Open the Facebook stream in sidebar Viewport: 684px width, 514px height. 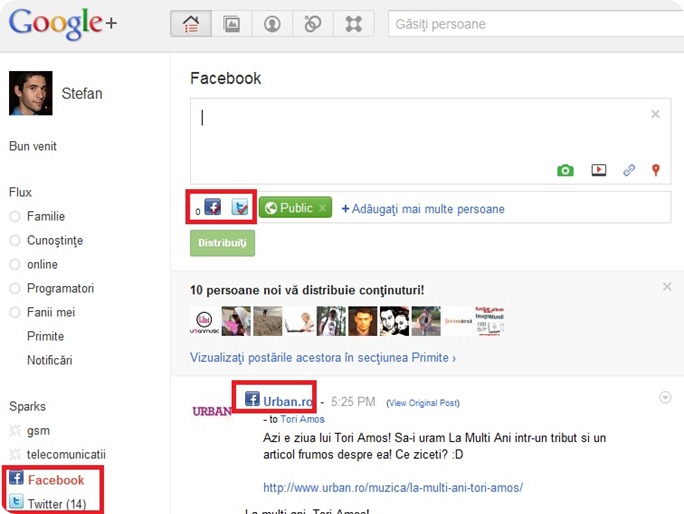tap(56, 480)
